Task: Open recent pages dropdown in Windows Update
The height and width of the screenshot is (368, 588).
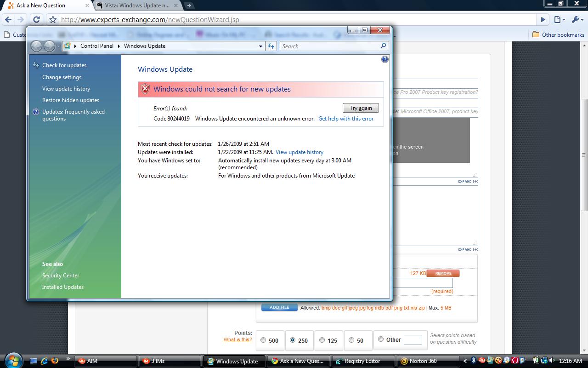Action: pyautogui.click(x=58, y=46)
